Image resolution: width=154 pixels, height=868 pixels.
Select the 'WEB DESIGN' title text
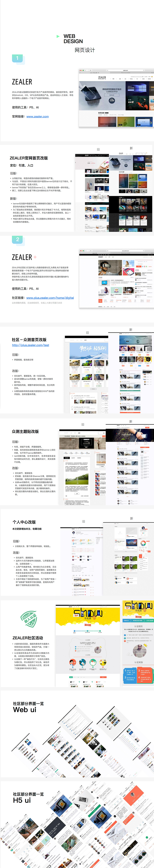[73, 39]
